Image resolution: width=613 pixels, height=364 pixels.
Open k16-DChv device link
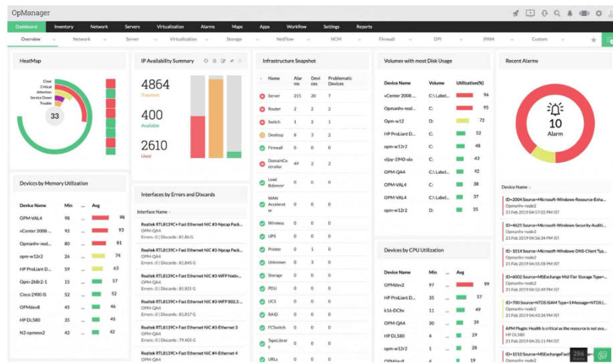[x=394, y=311]
